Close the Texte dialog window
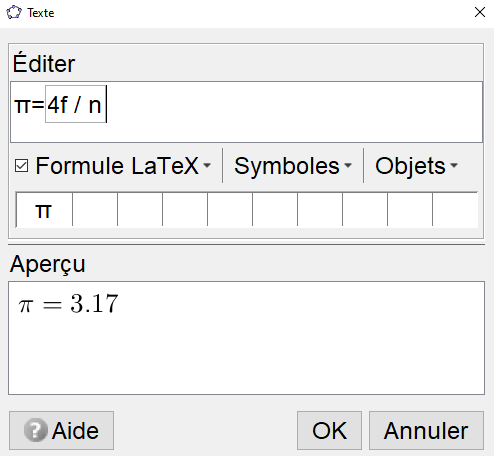 click(480, 12)
